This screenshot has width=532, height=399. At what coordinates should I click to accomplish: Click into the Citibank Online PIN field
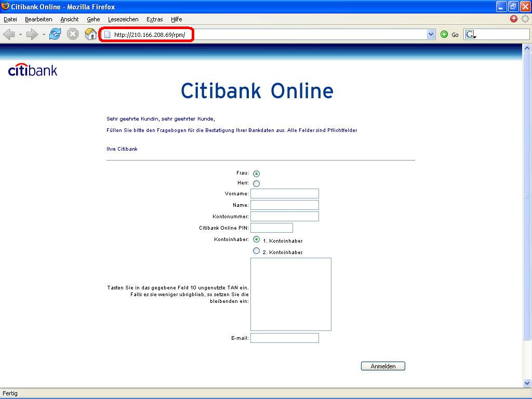coord(272,228)
